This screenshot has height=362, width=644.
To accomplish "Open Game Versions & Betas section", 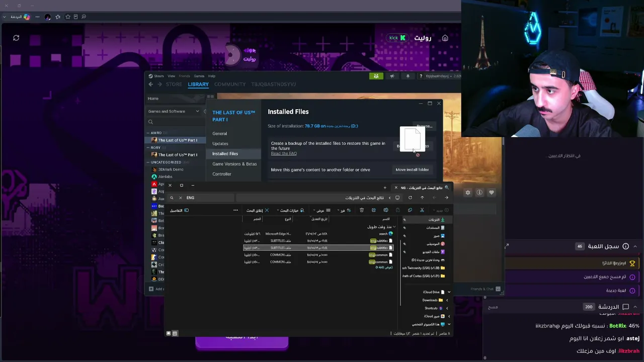I will pyautogui.click(x=234, y=164).
